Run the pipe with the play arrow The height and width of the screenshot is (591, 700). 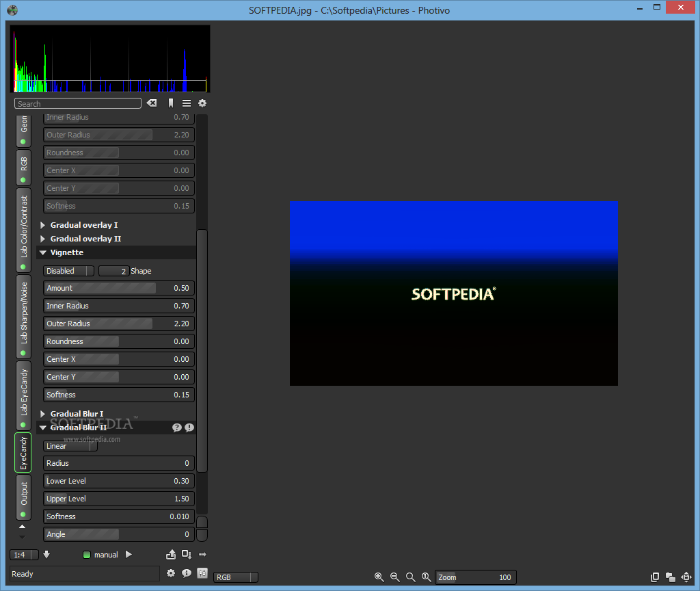point(129,554)
